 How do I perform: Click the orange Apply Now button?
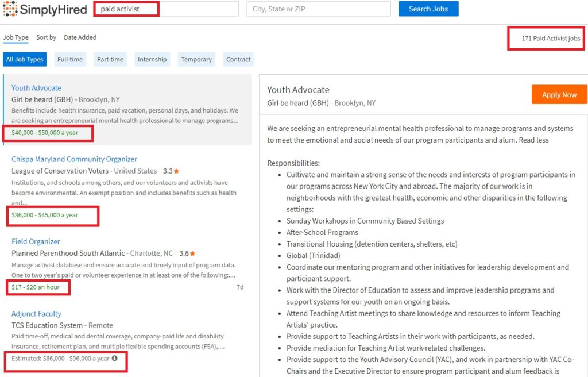click(559, 95)
